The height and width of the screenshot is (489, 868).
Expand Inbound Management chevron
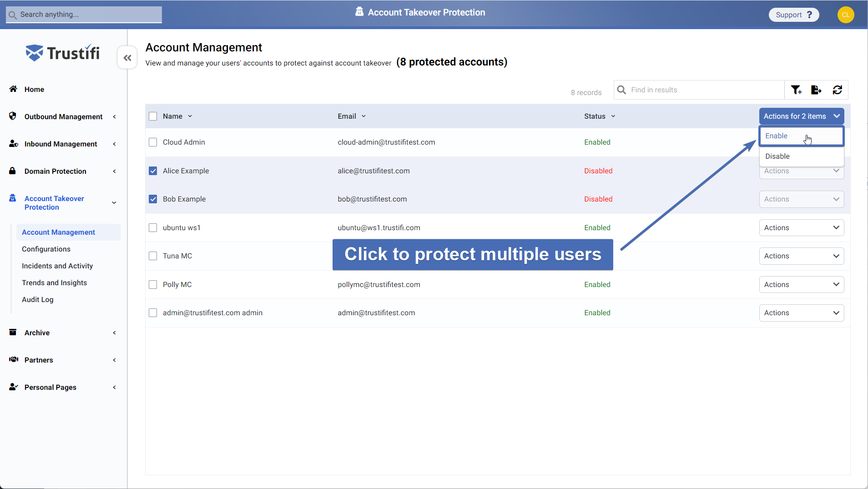coord(114,144)
